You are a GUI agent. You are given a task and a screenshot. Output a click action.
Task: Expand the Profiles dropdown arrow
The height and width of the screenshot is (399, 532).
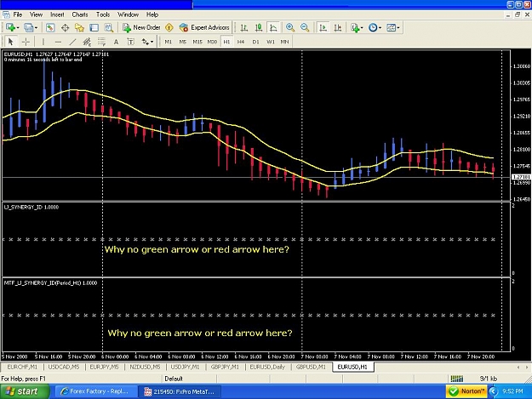point(36,28)
